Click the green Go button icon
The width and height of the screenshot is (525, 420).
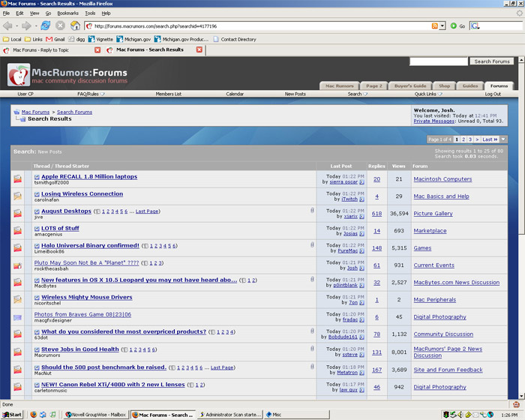453,25
